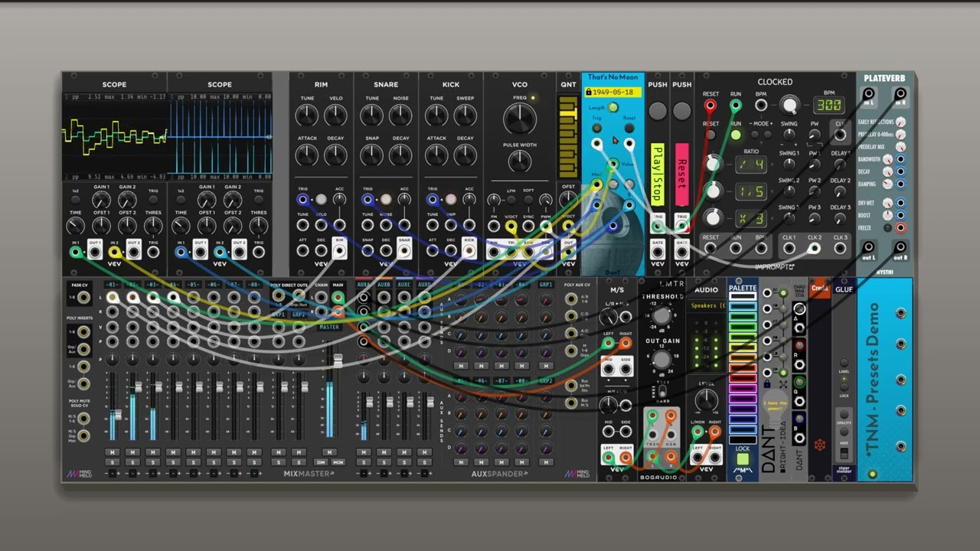
Task: Click the KICK module SWEEP knob
Action: (465, 115)
